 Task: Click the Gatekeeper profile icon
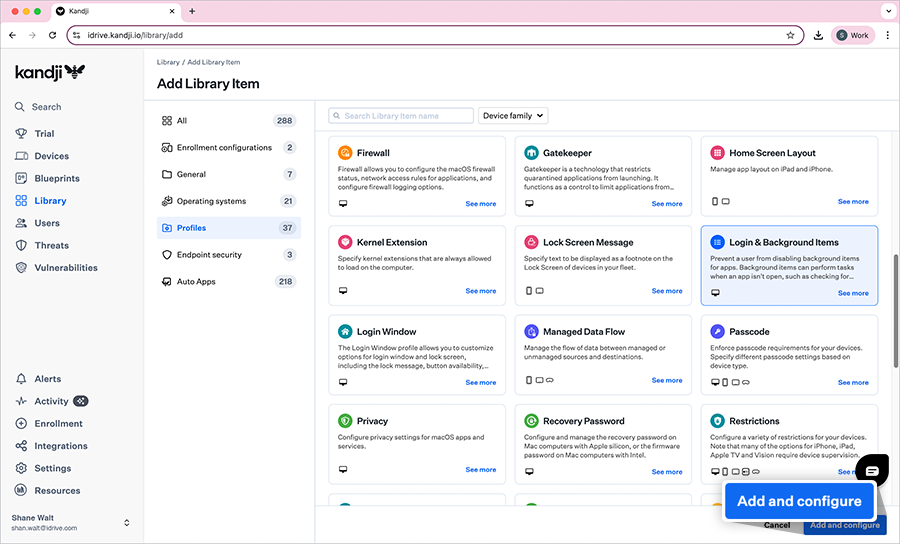pos(531,153)
